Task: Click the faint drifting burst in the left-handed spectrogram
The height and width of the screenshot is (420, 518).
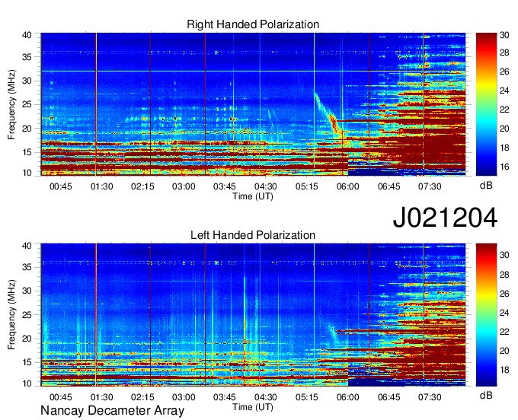Action: pos(332,334)
